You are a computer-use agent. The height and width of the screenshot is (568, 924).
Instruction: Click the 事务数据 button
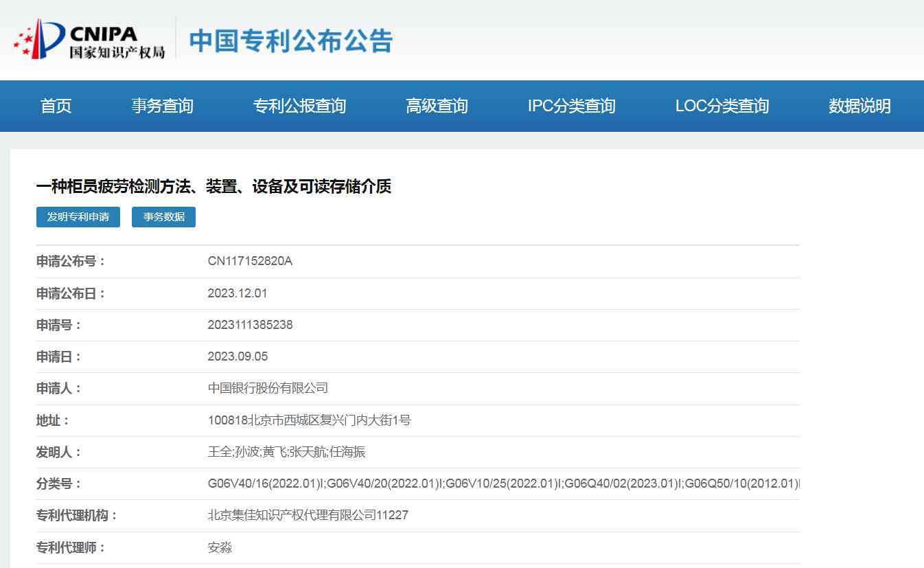163,217
